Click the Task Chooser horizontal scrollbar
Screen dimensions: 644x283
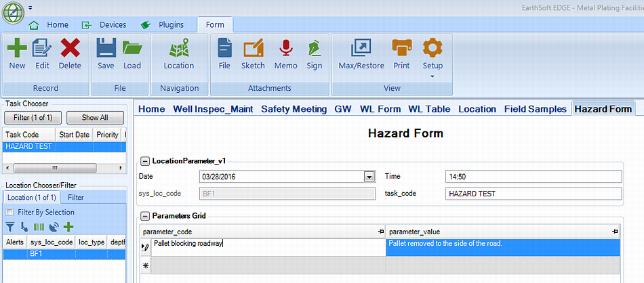point(64,168)
